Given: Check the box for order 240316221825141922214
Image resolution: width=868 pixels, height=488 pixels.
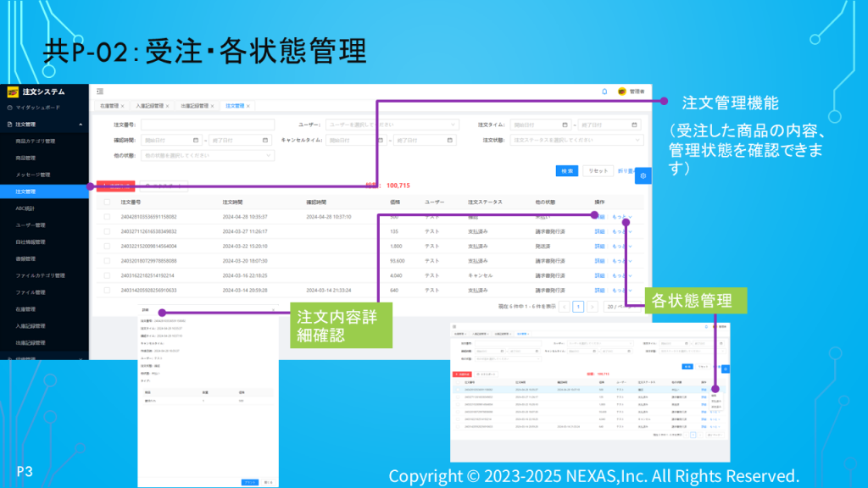Looking at the screenshot, I should (x=107, y=275).
